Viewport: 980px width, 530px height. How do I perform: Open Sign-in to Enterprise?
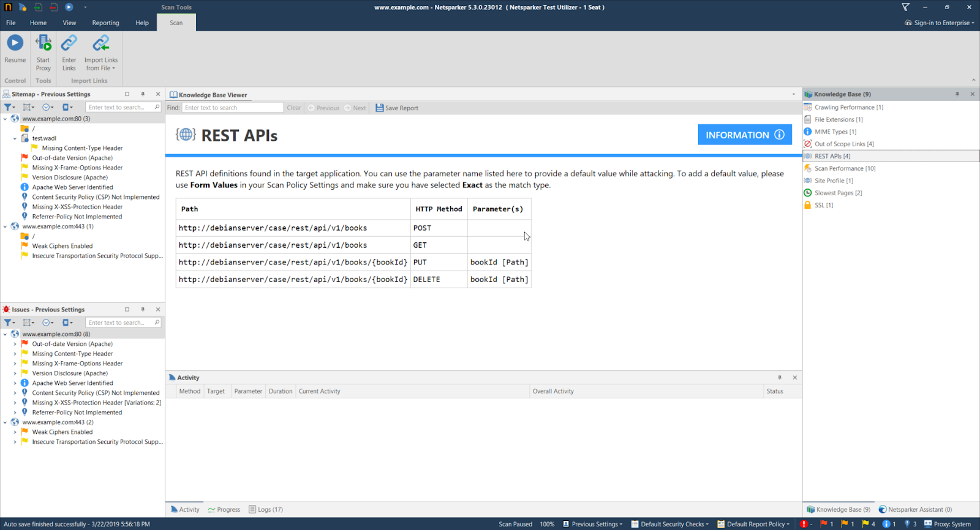click(x=940, y=23)
